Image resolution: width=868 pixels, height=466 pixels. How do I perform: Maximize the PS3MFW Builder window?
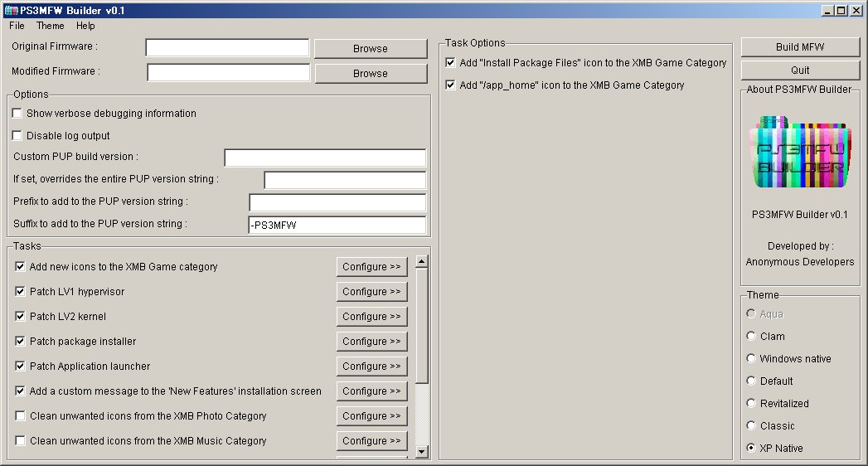[841, 11]
